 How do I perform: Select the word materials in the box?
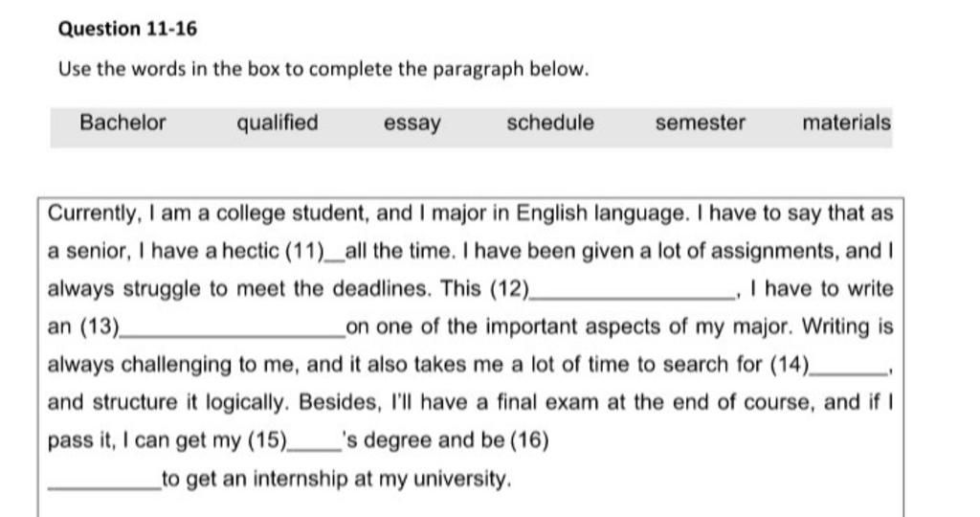(846, 124)
